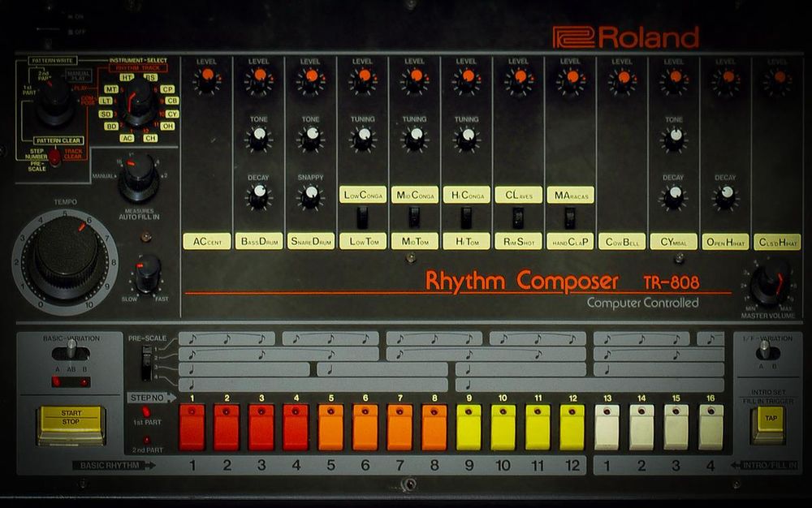Click the Roland logo
The width and height of the screenshot is (812, 508).
625,38
